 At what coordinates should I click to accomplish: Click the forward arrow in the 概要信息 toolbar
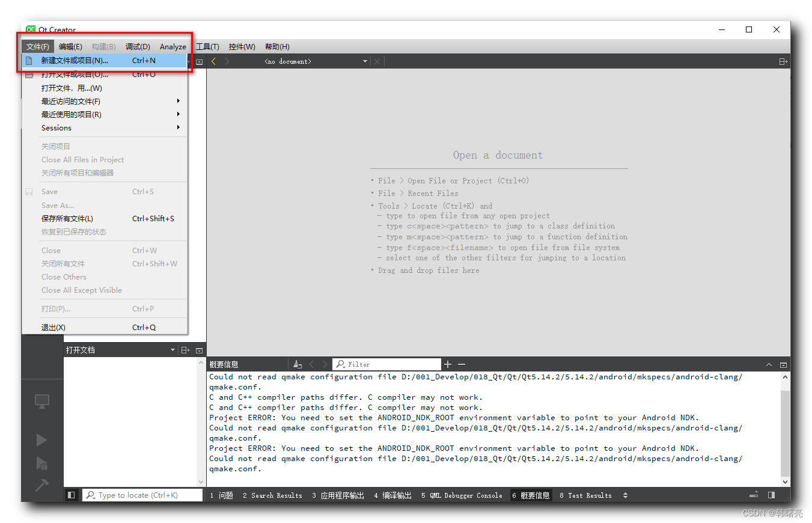tap(325, 364)
